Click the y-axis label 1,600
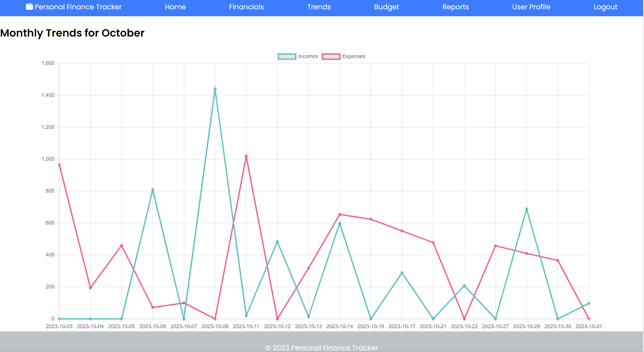The width and height of the screenshot is (644, 352). pos(48,63)
